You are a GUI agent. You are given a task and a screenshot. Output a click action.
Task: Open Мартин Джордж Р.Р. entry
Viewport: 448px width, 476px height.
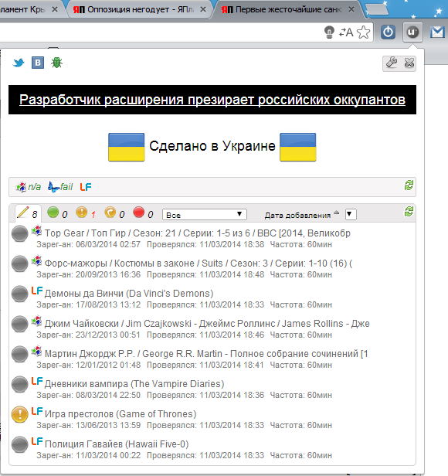(x=206, y=354)
